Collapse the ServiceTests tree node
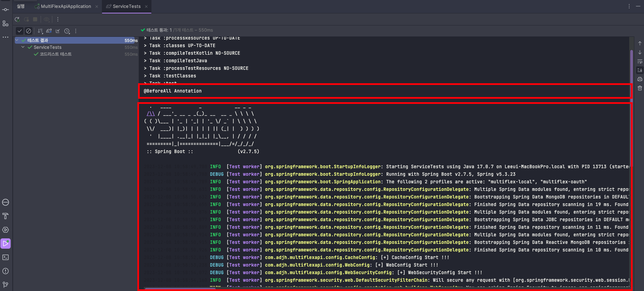 [x=23, y=47]
